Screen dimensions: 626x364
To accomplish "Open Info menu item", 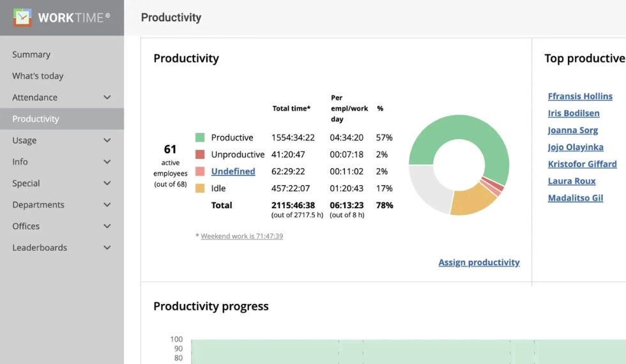I will point(20,162).
